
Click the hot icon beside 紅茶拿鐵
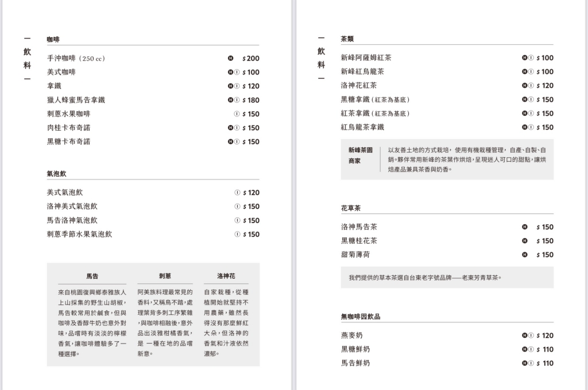click(525, 113)
